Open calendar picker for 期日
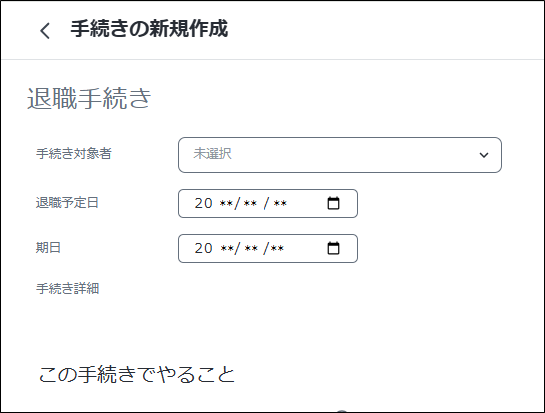 click(333, 248)
